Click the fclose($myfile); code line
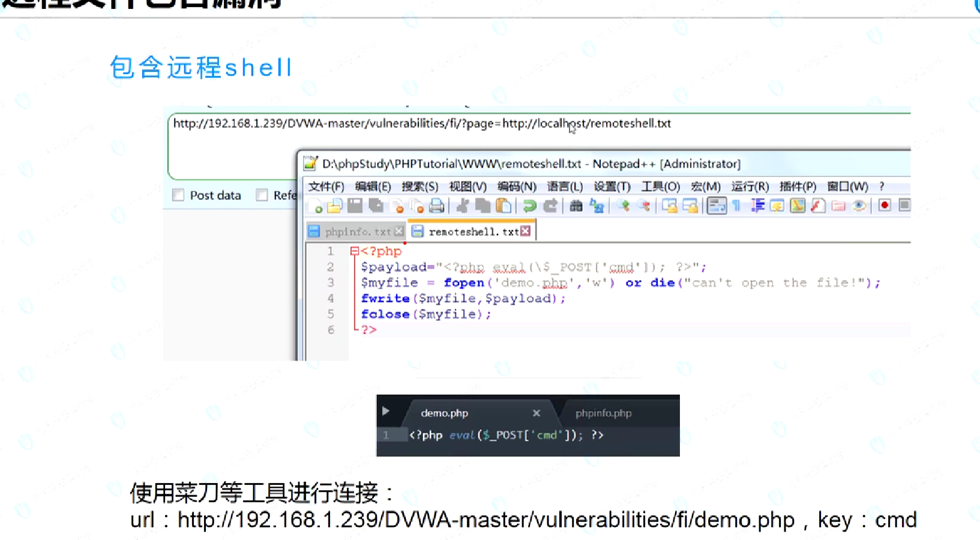980x540 pixels. click(x=426, y=314)
